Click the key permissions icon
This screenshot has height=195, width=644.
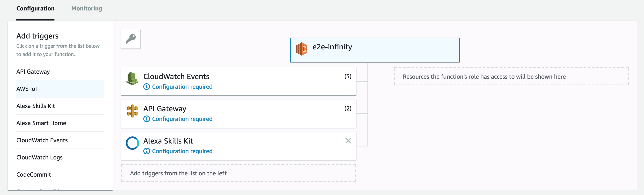(x=131, y=39)
